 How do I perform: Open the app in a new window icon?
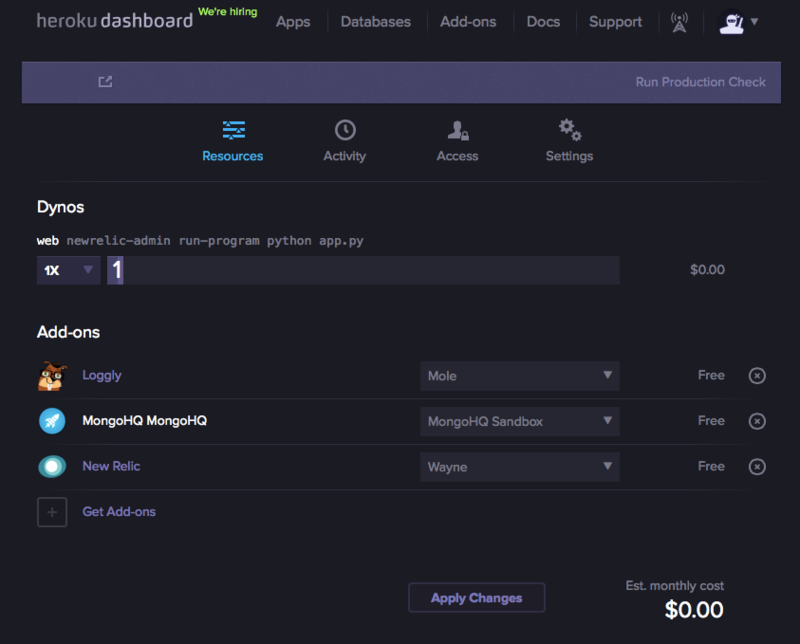click(x=105, y=82)
